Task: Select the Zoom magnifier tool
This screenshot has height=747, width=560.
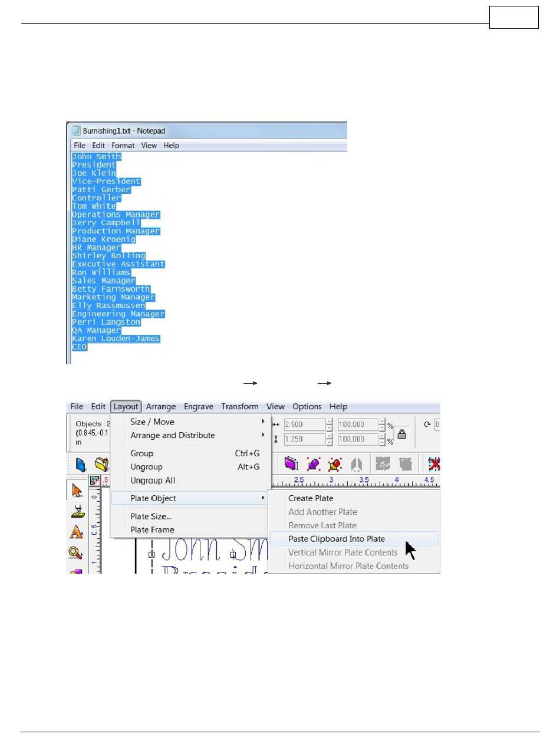Action: (77, 552)
